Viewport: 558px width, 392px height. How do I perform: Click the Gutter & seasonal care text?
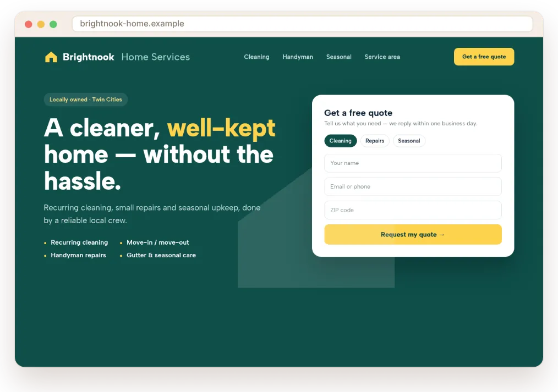[161, 255]
